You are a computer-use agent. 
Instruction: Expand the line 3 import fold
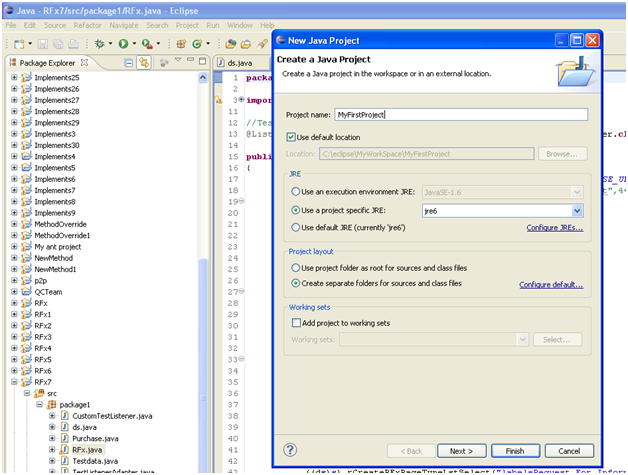pos(242,99)
